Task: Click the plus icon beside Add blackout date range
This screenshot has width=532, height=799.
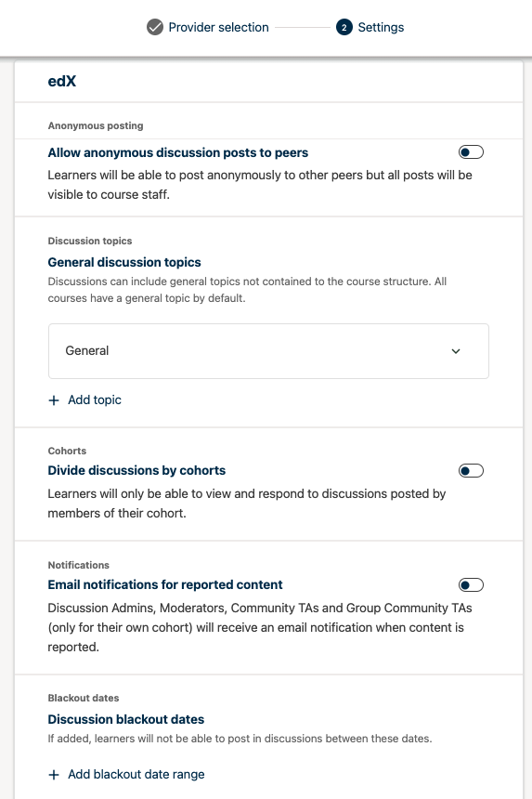Action: 54,775
